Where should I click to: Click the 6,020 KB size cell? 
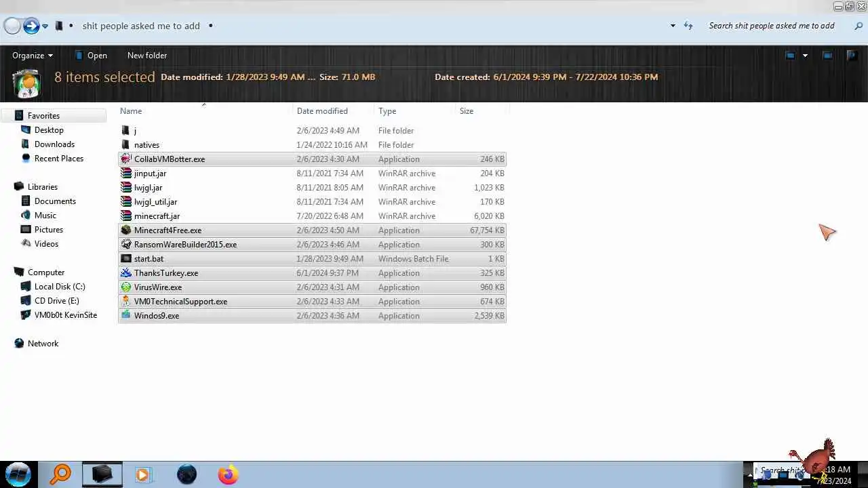click(x=490, y=216)
